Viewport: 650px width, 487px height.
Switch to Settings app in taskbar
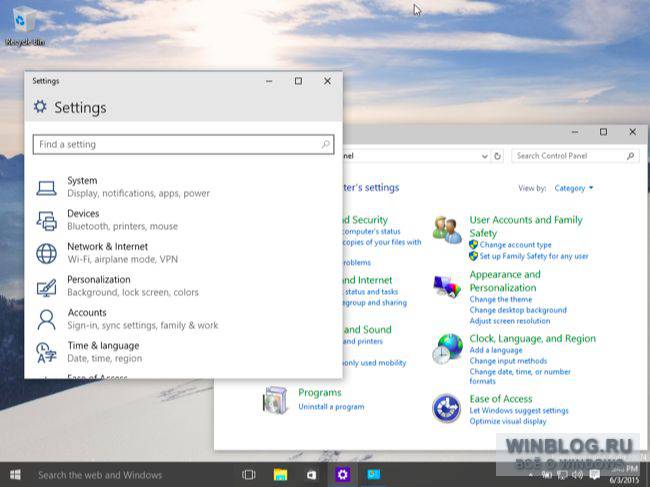click(342, 475)
